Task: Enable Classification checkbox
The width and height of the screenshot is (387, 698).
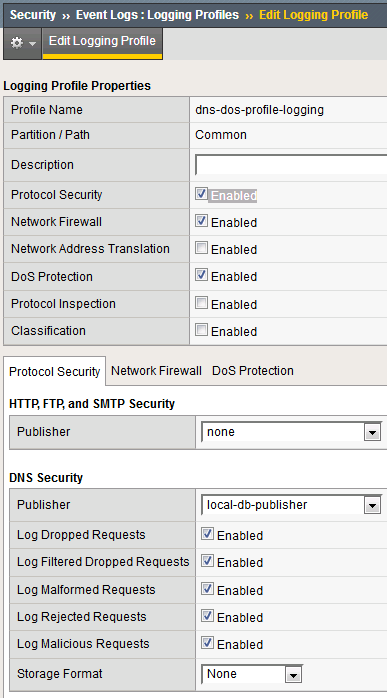Action: (201, 330)
